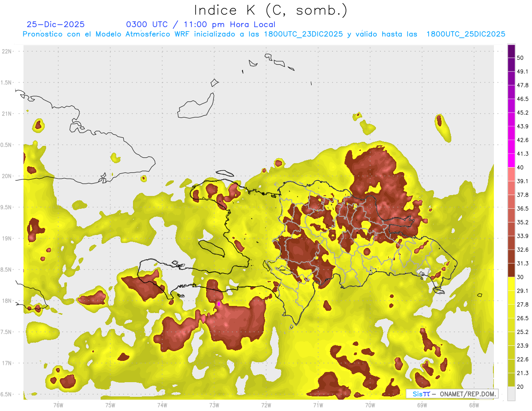Click the '7.5N' latitude label
The width and height of the screenshot is (532, 411).
(7, 332)
